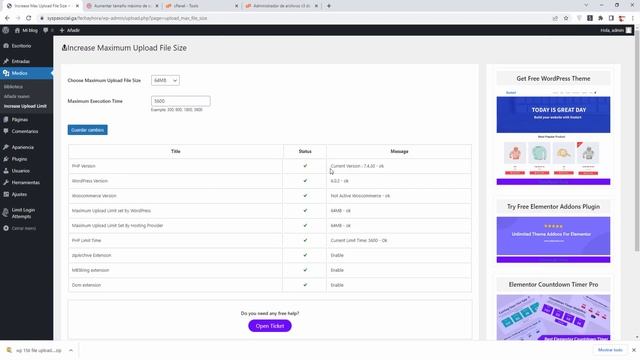Open Biblioteca submenu under Medios
Screen dimensions: 640x360
[13, 87]
